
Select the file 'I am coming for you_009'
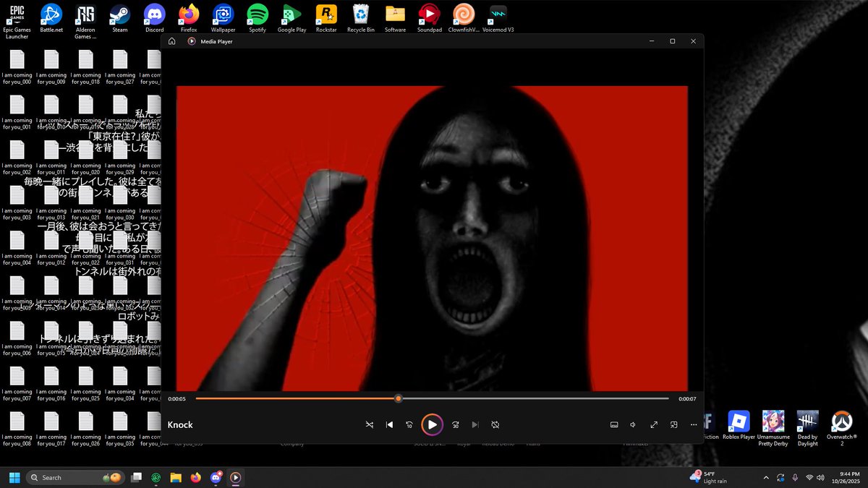tap(51, 67)
